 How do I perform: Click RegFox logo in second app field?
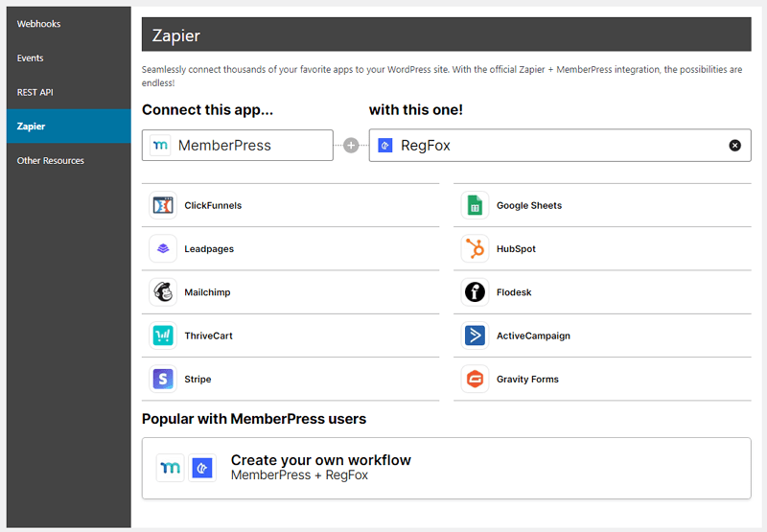coord(385,146)
